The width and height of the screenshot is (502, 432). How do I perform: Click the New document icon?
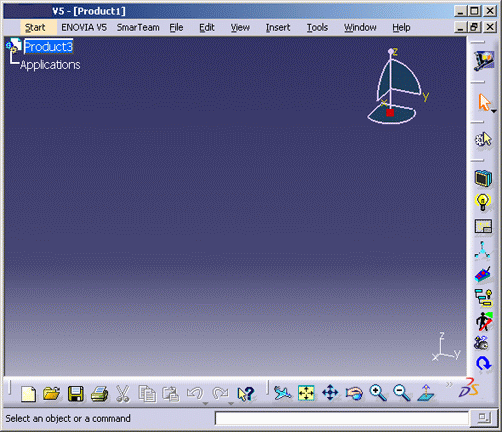[28, 394]
